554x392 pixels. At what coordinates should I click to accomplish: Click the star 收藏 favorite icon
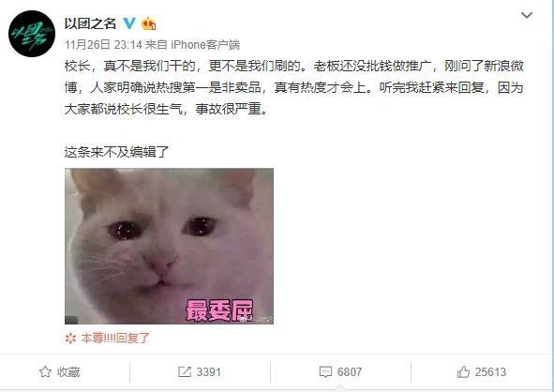[x=45, y=371]
